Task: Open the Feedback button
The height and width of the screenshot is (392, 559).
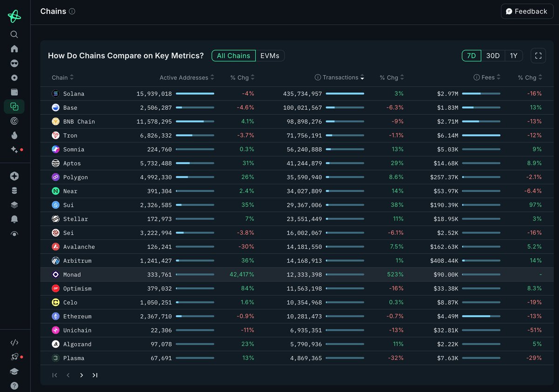Action: coord(527,11)
